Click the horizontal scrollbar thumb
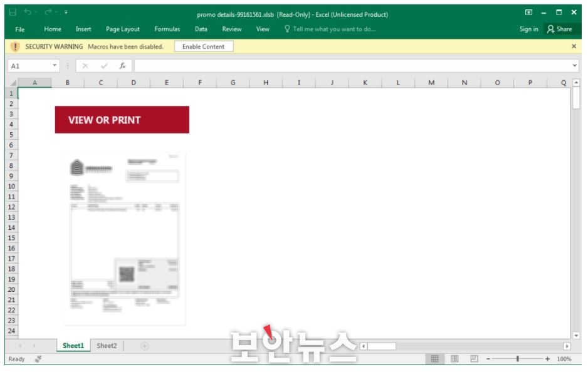 382,346
